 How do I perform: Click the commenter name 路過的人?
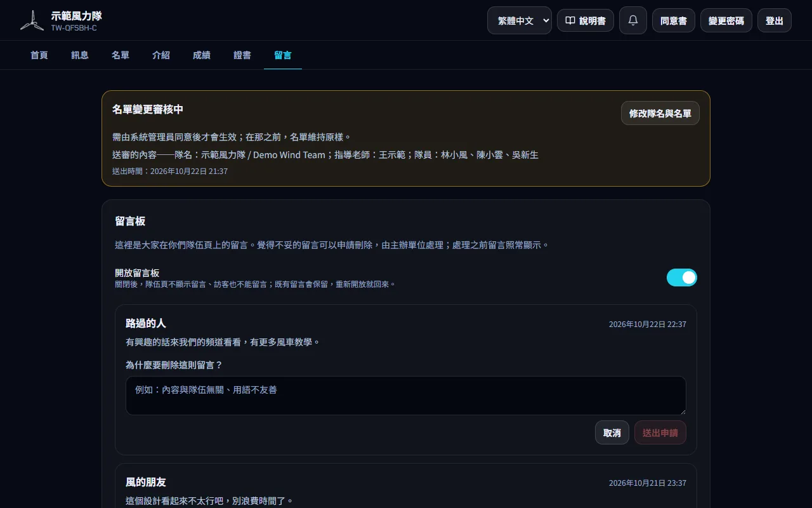point(146,323)
